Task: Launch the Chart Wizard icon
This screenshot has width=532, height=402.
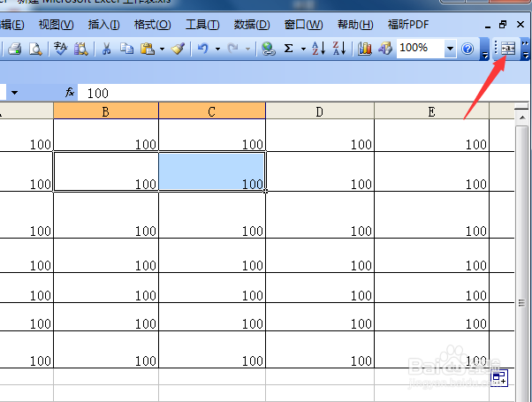Action: click(x=364, y=49)
